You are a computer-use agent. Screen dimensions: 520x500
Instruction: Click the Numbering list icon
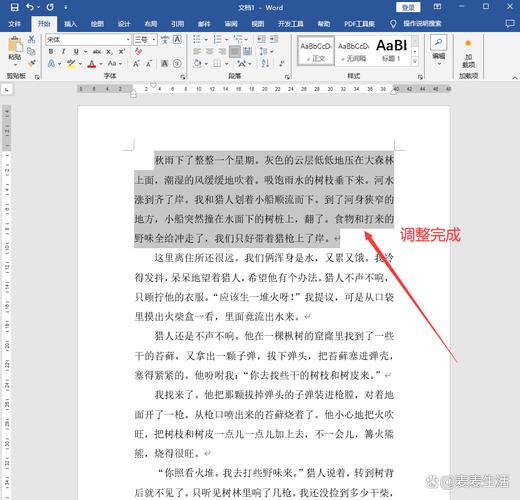[217, 40]
